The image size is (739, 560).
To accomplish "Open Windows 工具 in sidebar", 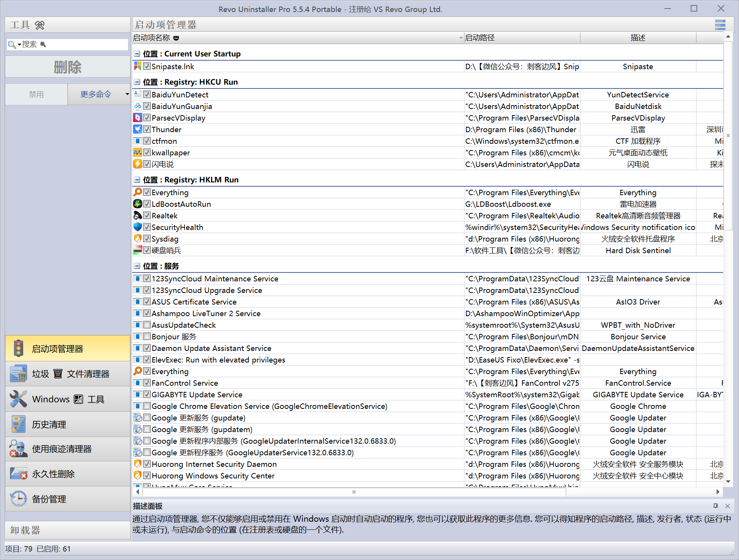I will [68, 399].
